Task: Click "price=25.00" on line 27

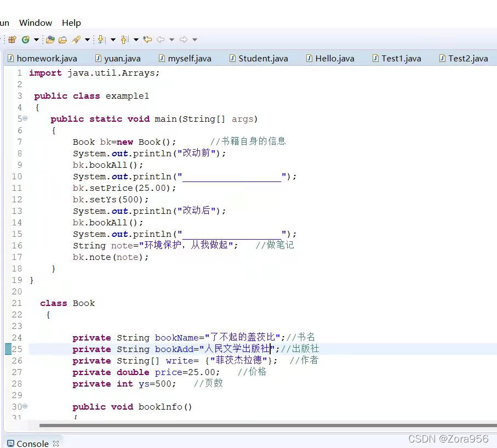Action: [x=185, y=372]
